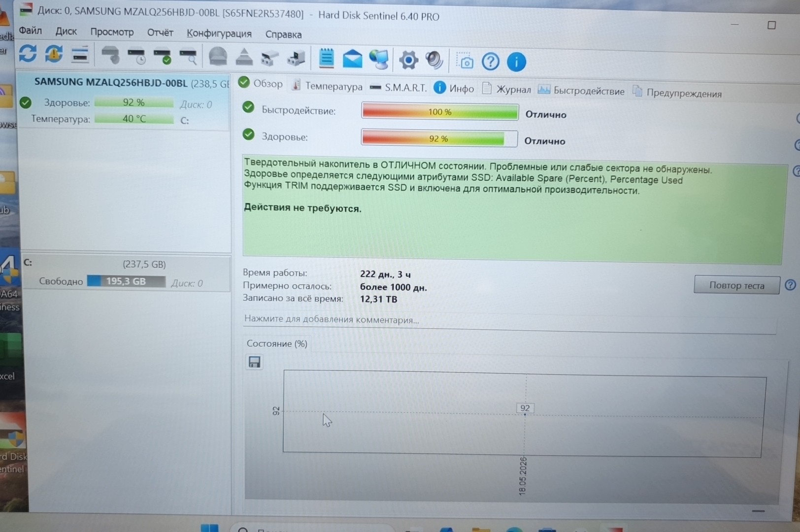The width and height of the screenshot is (800, 532).
Task: Switch to the S.M.A.R.T. tab
Action: (x=398, y=88)
